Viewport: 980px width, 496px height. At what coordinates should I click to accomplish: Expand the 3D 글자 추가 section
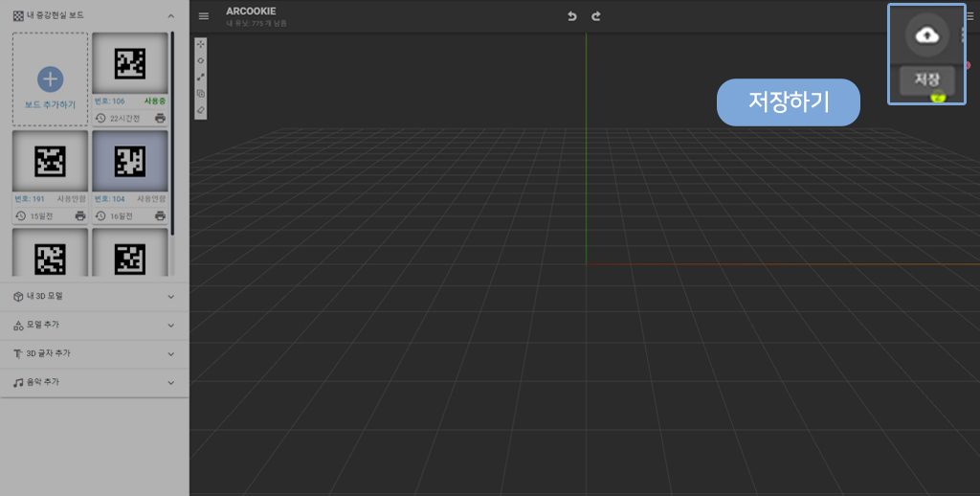tap(94, 354)
